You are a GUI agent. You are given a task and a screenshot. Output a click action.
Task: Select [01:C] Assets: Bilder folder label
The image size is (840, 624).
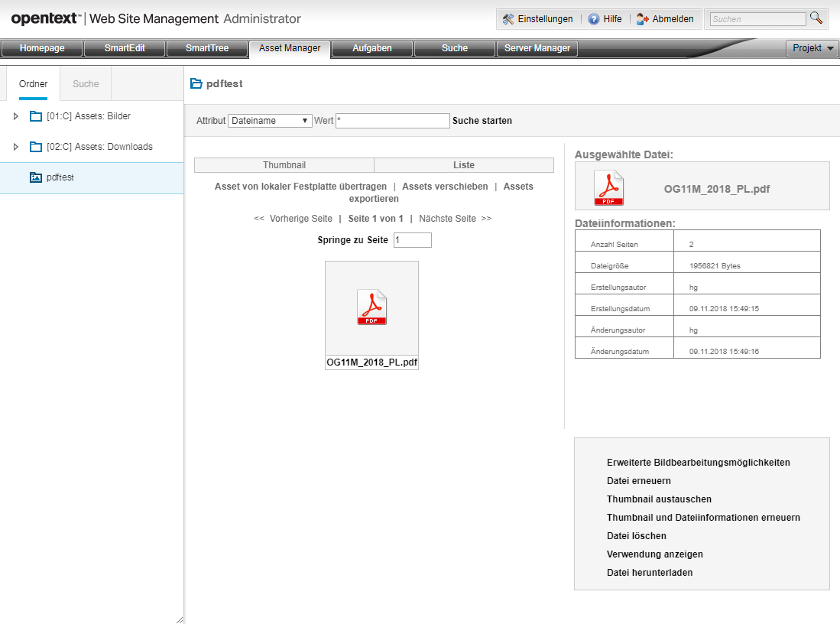click(x=89, y=116)
